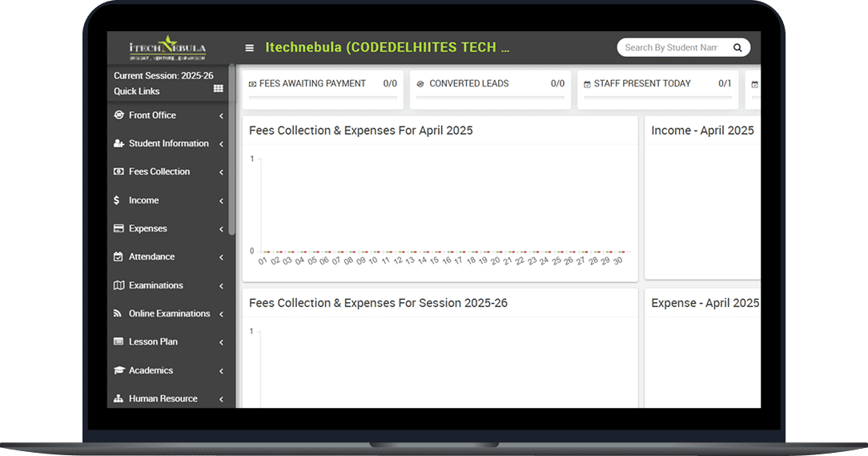This screenshot has width=868, height=456.
Task: Expand the Examinations chevron
Action: 221,286
